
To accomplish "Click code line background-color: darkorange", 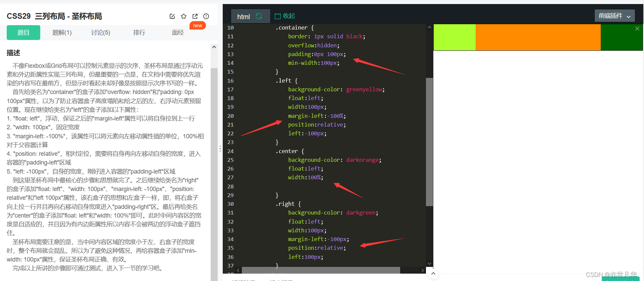I will 334,160.
